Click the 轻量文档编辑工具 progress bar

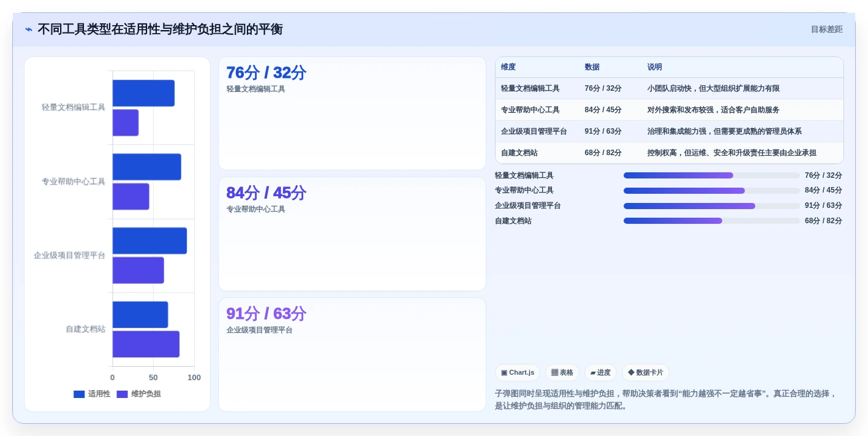[x=711, y=175]
